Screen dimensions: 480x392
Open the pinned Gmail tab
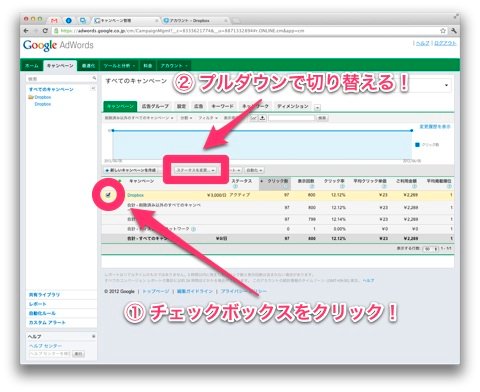click(54, 20)
